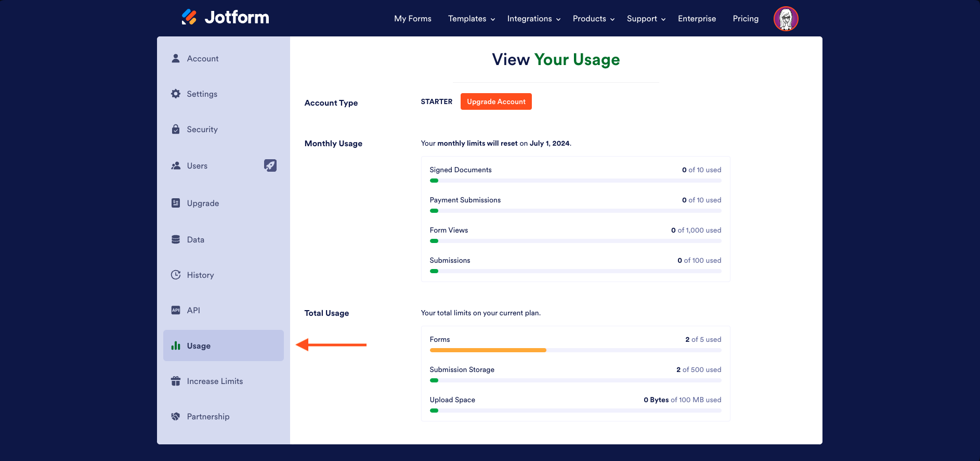Click the API icon in sidebar
The image size is (980, 461).
click(x=176, y=310)
